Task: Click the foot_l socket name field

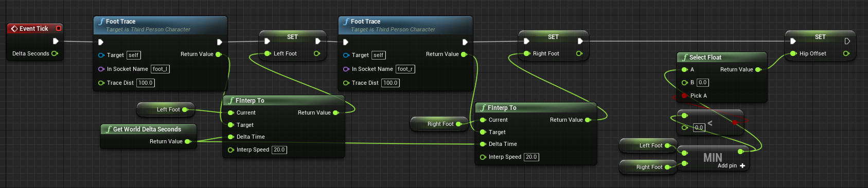Action: pyautogui.click(x=160, y=69)
